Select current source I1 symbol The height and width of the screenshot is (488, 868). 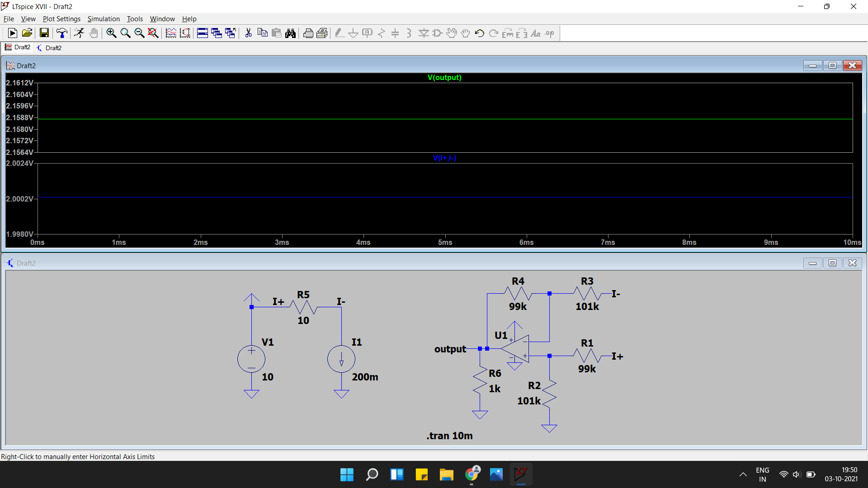pos(341,359)
